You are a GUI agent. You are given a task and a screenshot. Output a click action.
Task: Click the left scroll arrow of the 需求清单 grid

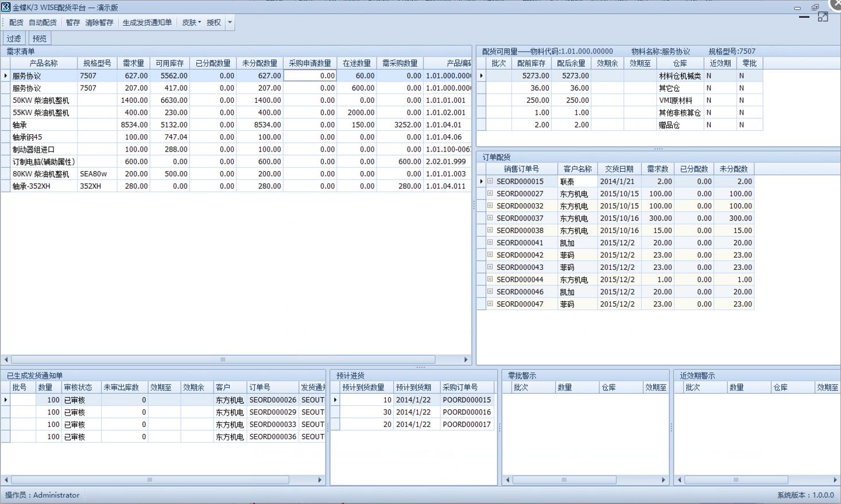[x=6, y=360]
